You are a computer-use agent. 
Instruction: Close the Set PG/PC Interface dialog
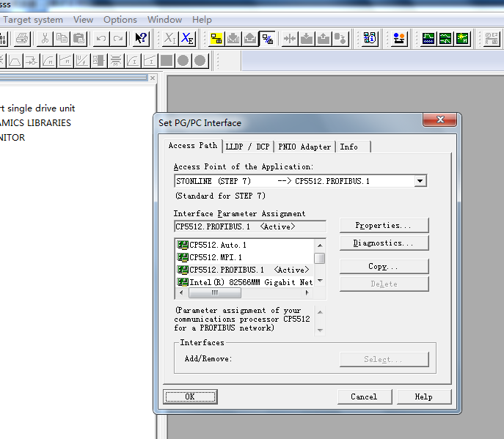click(x=440, y=119)
